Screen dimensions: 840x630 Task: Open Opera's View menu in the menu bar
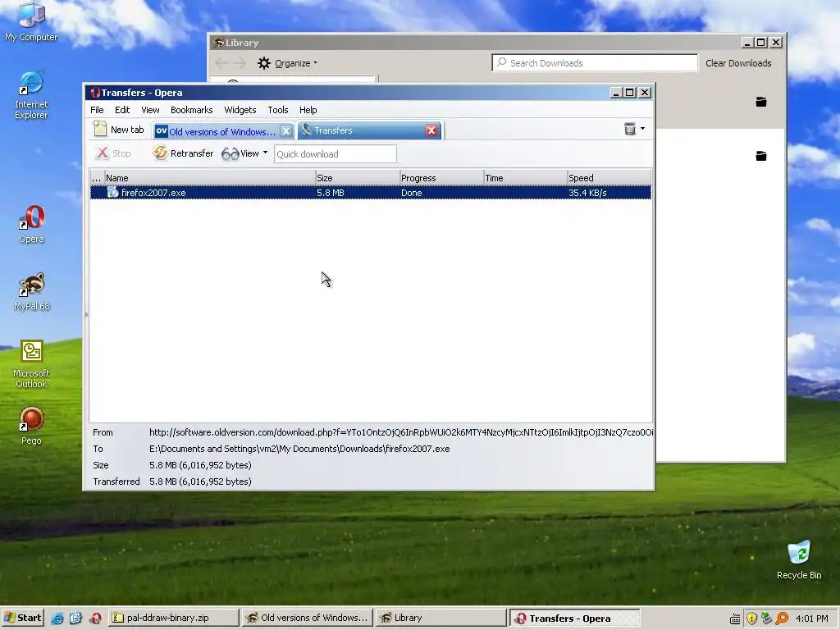150,110
